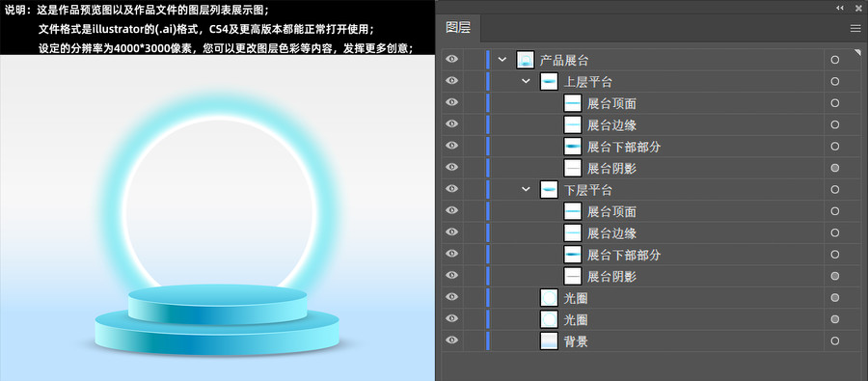This screenshot has width=868, height=381.
Task: Hide the 下层平台 group with eye icon
Action: coord(451,189)
